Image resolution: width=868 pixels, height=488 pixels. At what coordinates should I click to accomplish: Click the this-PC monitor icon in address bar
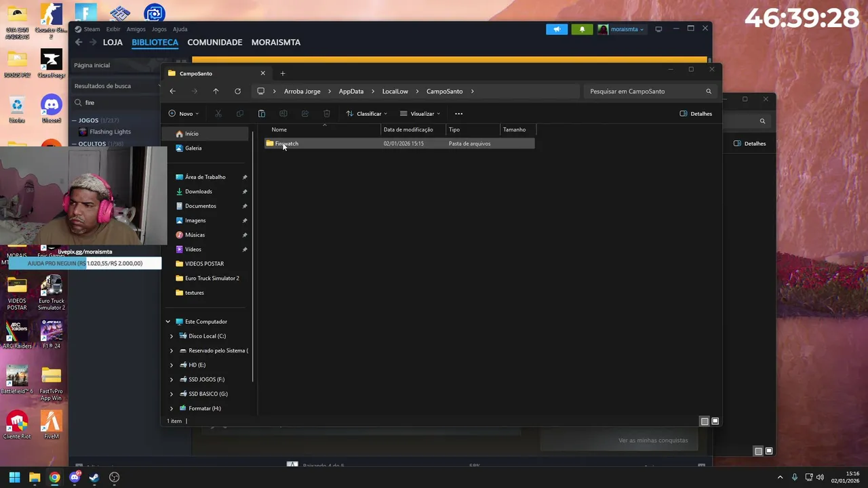click(260, 91)
